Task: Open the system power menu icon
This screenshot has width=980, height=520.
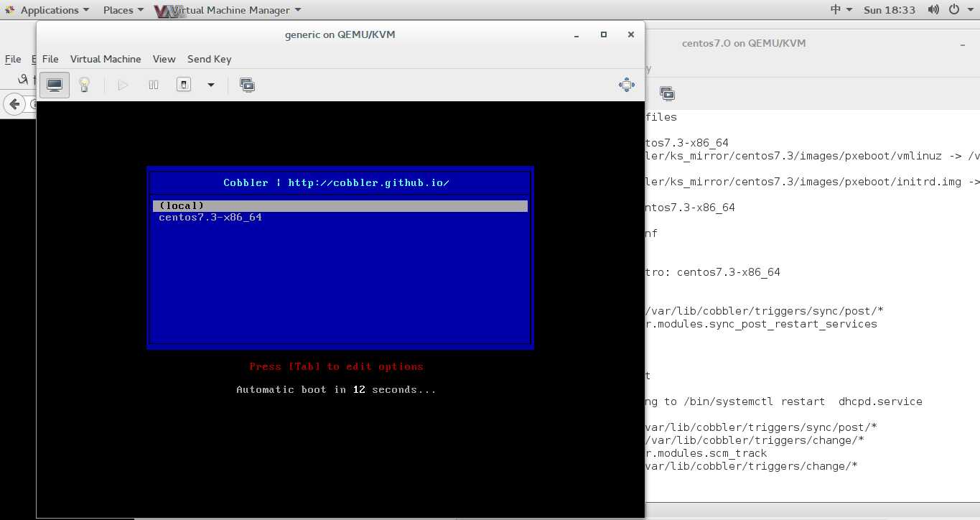Action: (x=954, y=10)
